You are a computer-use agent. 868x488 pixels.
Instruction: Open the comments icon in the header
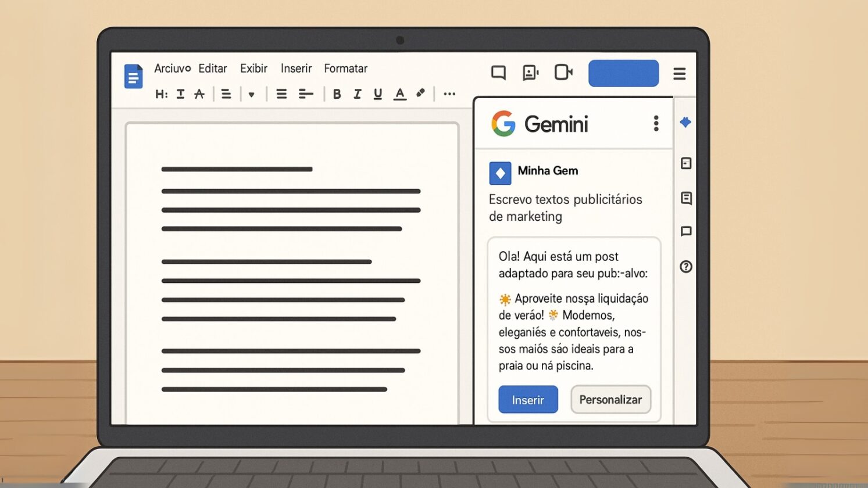[498, 72]
